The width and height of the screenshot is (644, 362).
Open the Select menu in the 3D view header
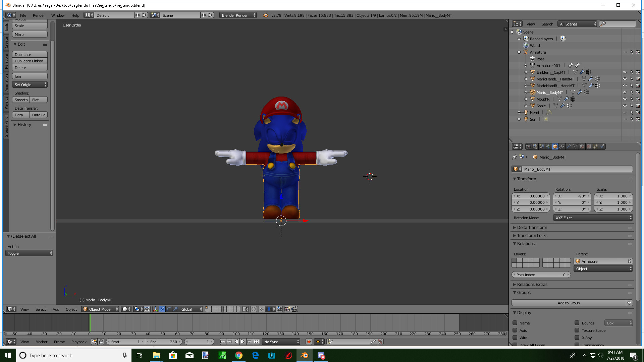pyautogui.click(x=41, y=309)
